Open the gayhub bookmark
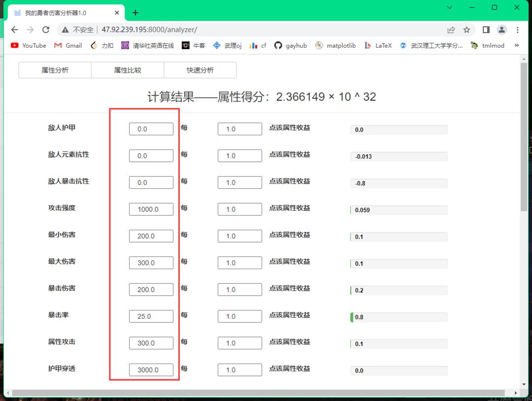Screen dimensions: 532x401 (x=291, y=45)
